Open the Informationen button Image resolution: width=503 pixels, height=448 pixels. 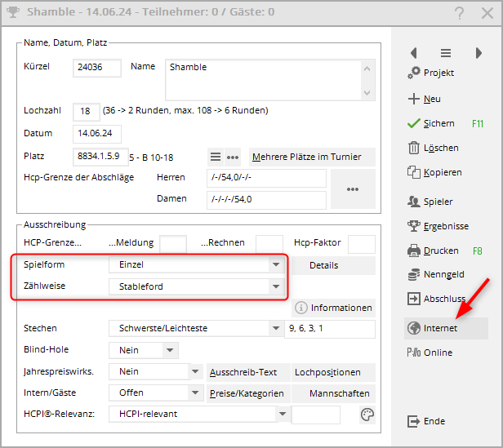[333, 308]
